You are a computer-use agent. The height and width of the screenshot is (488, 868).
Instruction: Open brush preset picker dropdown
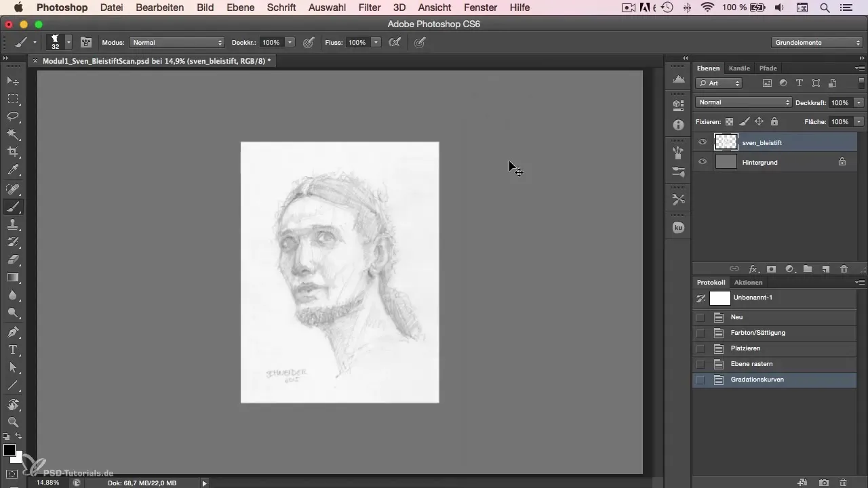(68, 42)
